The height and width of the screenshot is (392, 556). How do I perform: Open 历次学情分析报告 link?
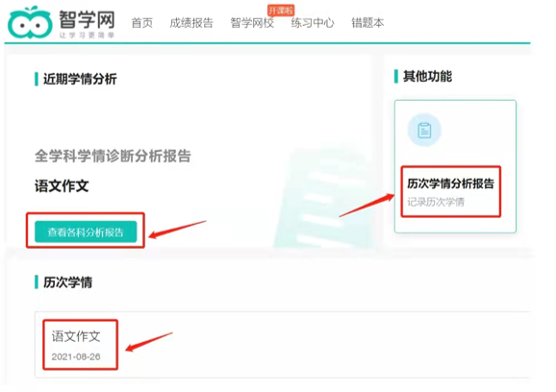[x=450, y=184]
